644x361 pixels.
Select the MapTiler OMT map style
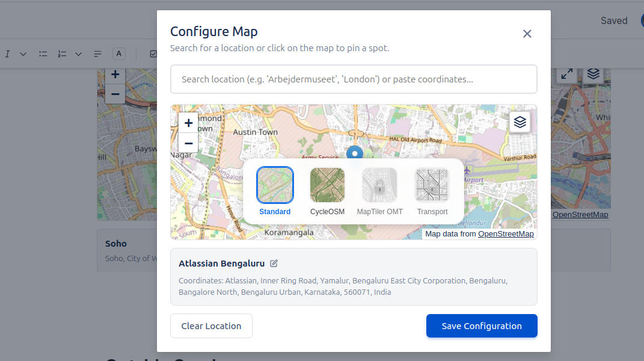click(379, 185)
